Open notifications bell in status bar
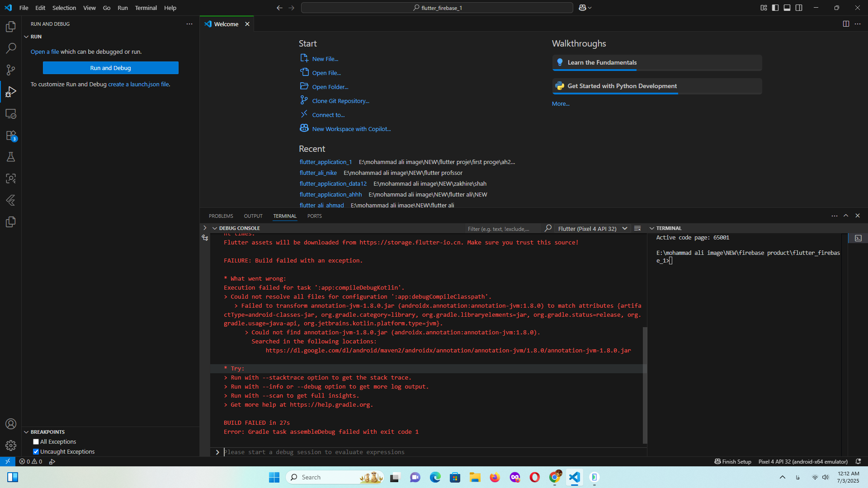Screen dimensions: 868x488 pyautogui.click(x=858, y=461)
